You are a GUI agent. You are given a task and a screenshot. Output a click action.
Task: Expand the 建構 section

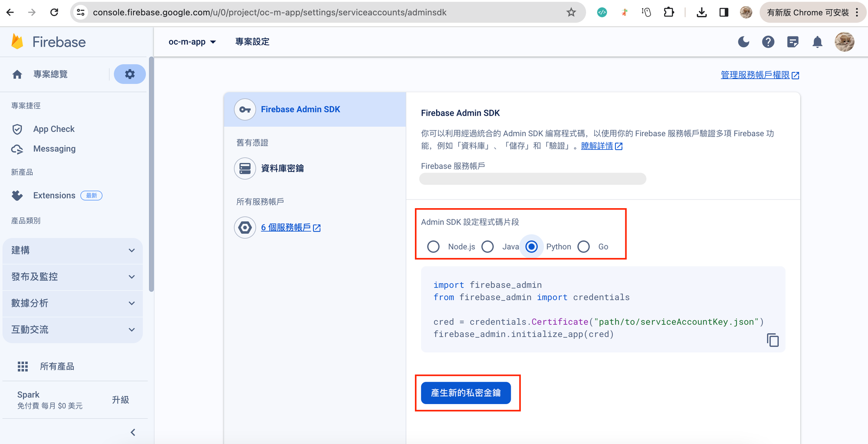tap(72, 251)
